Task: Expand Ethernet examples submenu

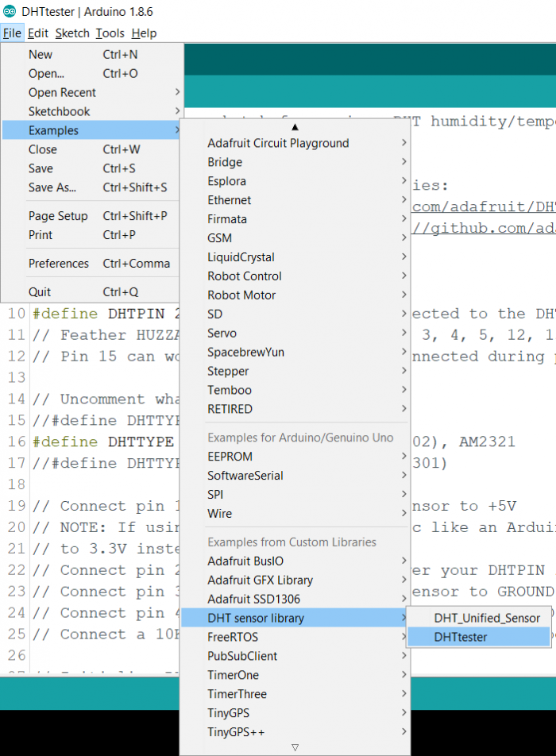Action: [x=295, y=200]
